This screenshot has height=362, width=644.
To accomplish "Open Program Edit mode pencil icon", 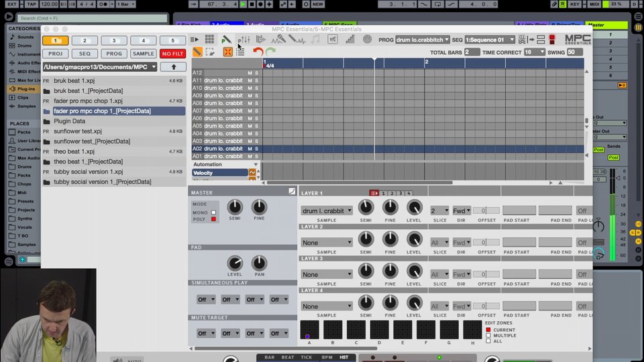I will 226,40.
